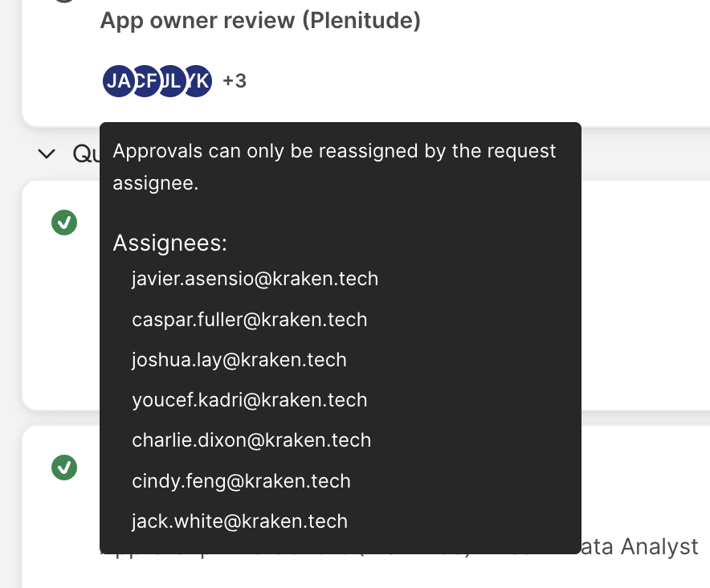Click the JL assignee avatar

click(x=171, y=81)
